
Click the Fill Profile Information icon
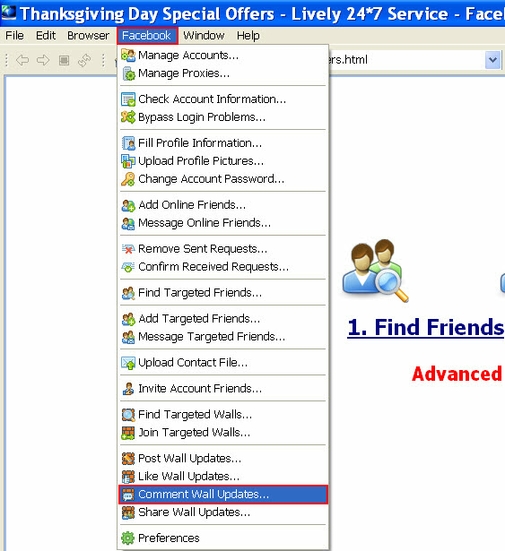128,143
